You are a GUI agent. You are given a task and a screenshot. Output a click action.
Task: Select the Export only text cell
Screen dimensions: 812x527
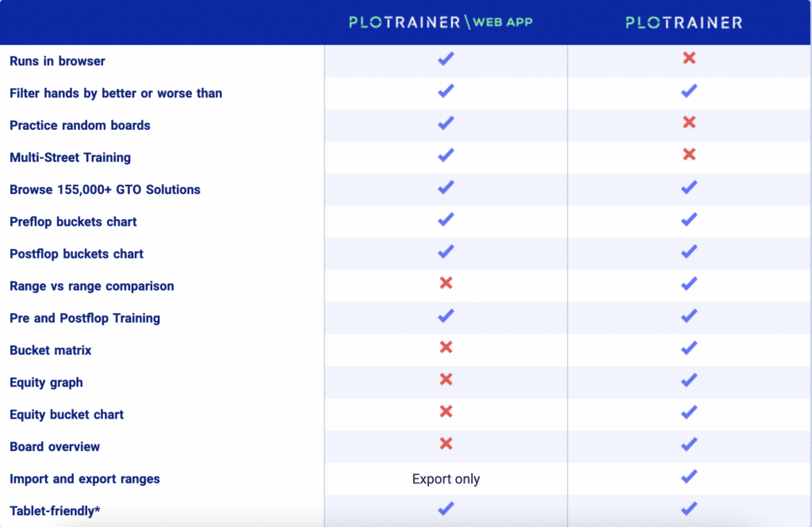point(446,479)
